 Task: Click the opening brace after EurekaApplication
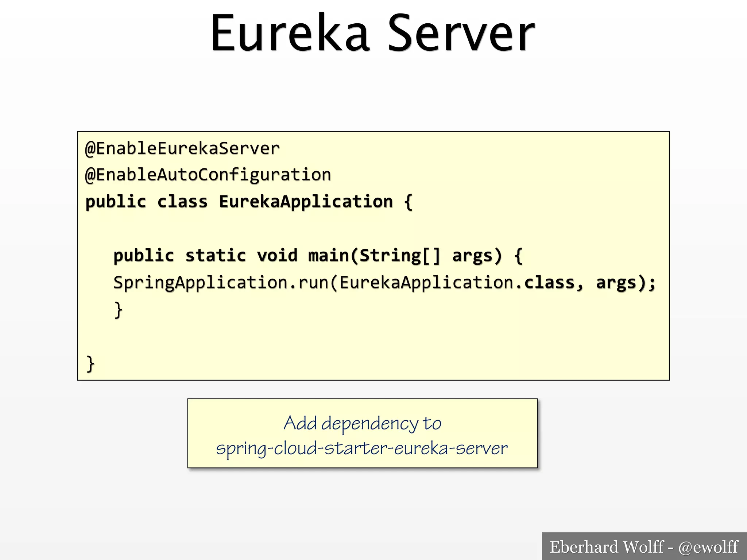point(409,202)
